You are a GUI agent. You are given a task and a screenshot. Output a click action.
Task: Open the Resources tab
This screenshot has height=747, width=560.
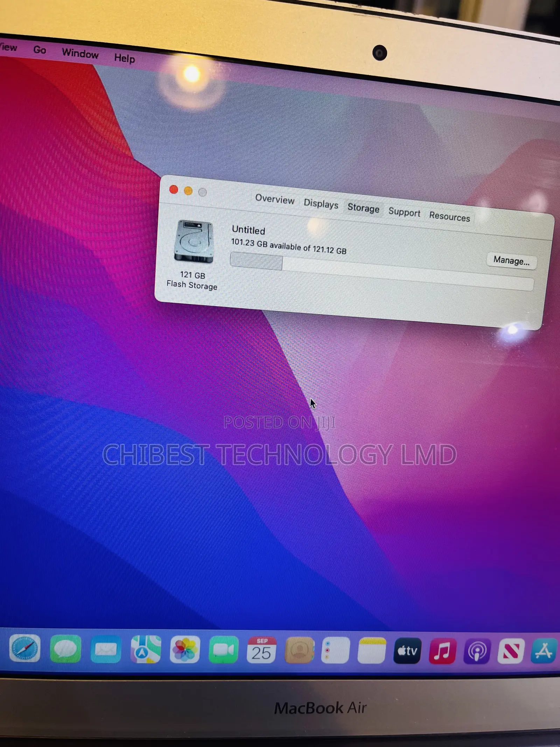449,216
